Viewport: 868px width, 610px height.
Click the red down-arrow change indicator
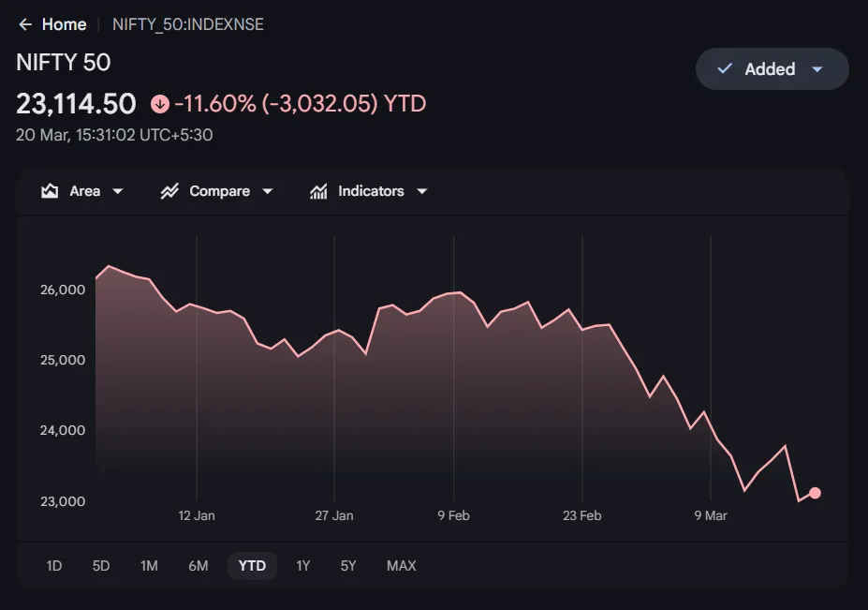click(x=159, y=104)
